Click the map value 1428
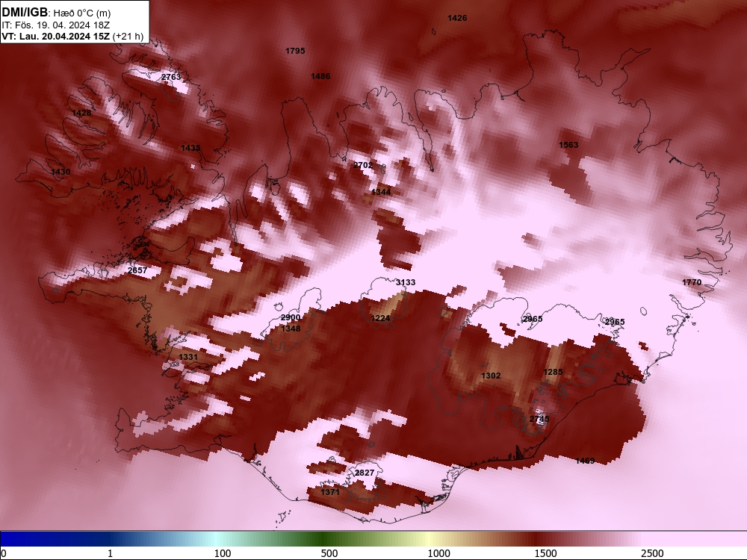747x560 pixels. (81, 113)
